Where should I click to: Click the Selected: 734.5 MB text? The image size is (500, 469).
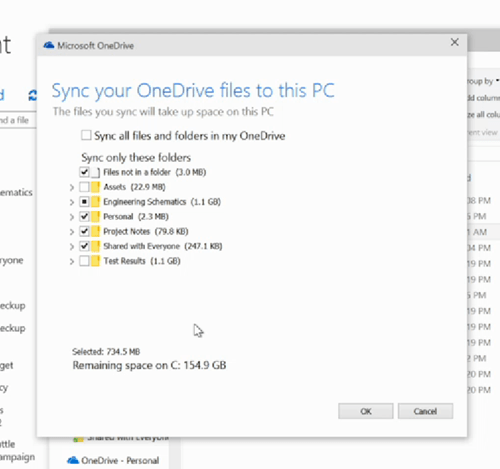tap(106, 352)
